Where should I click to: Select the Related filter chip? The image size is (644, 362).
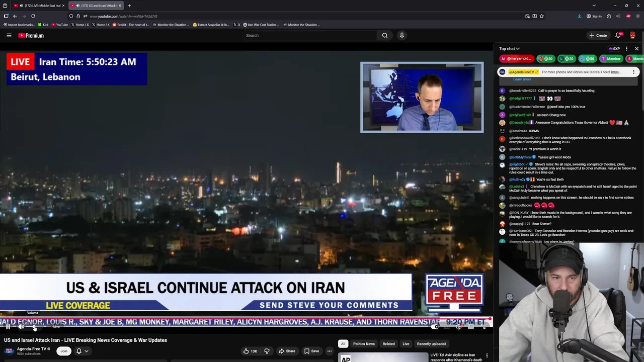point(388,344)
